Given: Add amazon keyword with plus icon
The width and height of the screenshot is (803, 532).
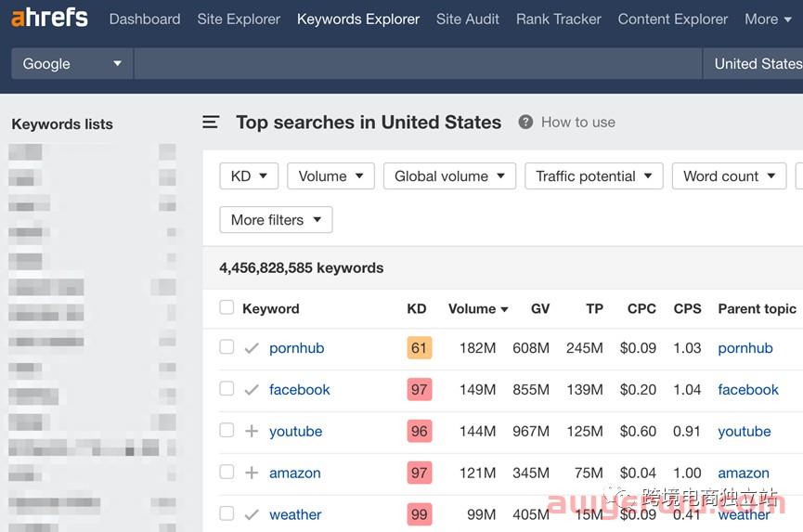Looking at the screenshot, I should [252, 473].
